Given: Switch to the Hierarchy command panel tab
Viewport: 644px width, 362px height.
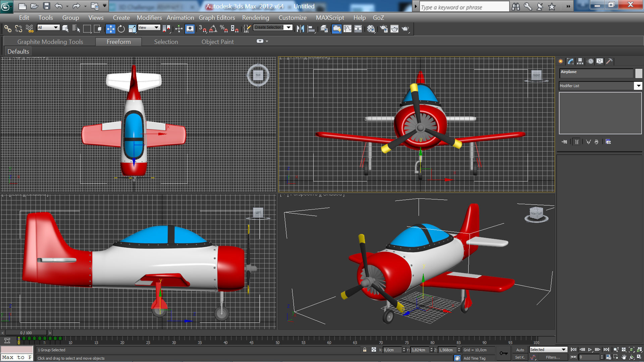Looking at the screenshot, I should (580, 61).
